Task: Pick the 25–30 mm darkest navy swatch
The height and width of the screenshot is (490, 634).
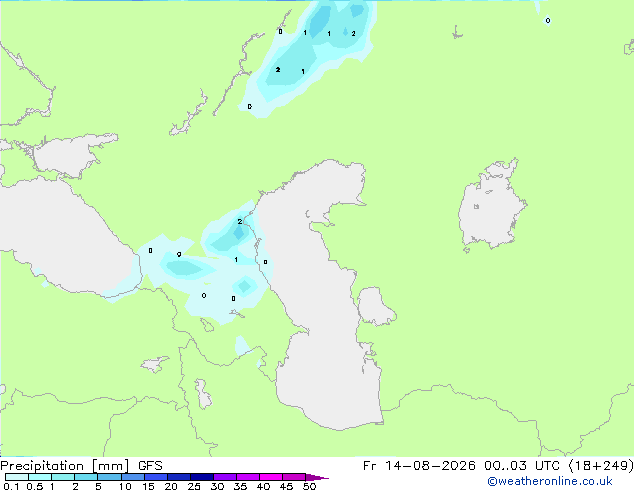Action: 202,477
